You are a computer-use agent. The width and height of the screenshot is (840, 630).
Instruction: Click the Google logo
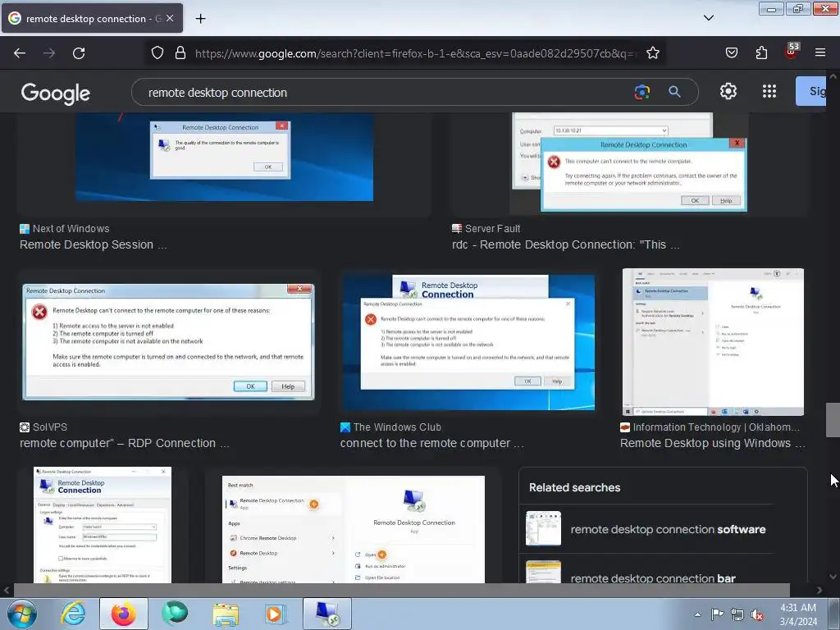[56, 94]
